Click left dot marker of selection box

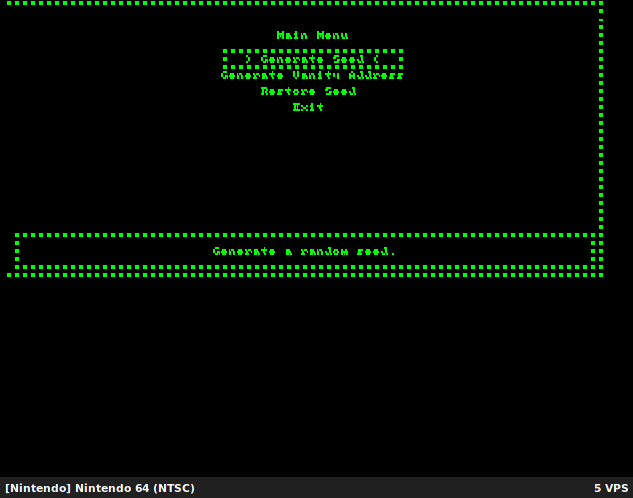(225, 59)
